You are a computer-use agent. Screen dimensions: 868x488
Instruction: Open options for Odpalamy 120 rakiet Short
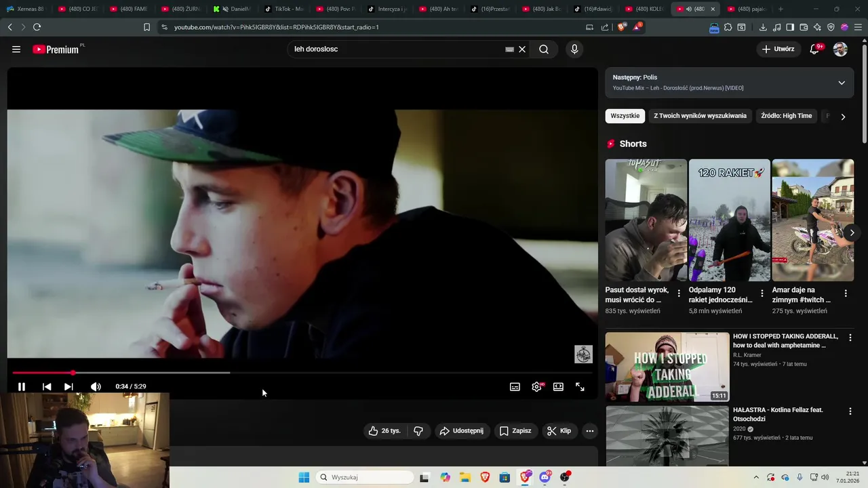(x=762, y=293)
